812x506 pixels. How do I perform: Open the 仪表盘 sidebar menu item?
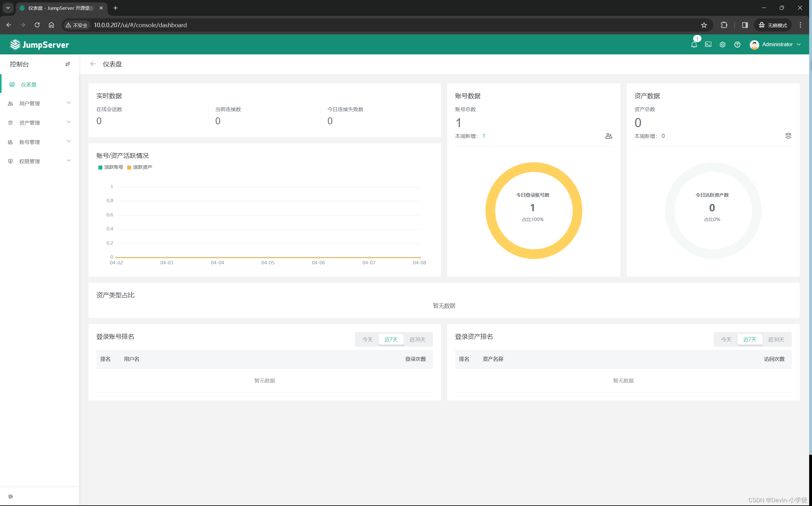click(40, 85)
